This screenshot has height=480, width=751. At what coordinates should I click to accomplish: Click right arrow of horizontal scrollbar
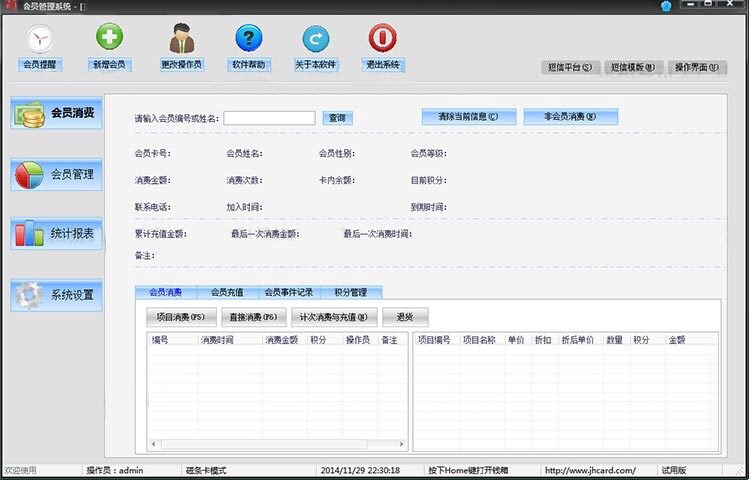[x=401, y=444]
